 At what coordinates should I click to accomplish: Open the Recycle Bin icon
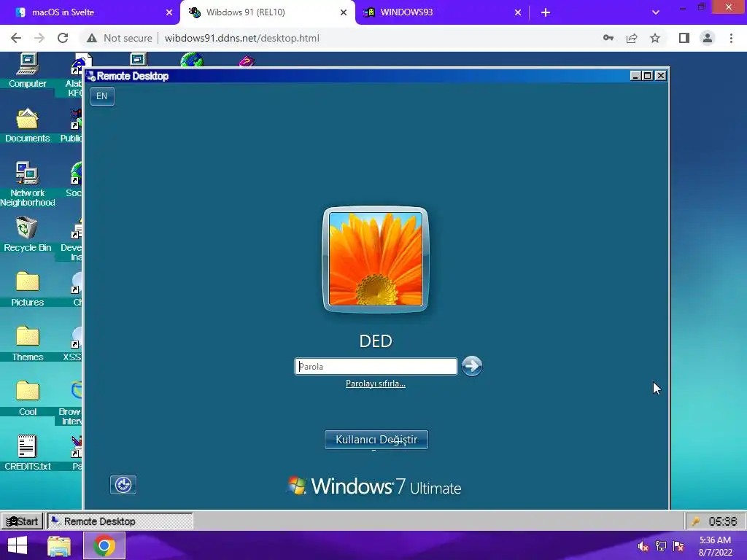[27, 234]
